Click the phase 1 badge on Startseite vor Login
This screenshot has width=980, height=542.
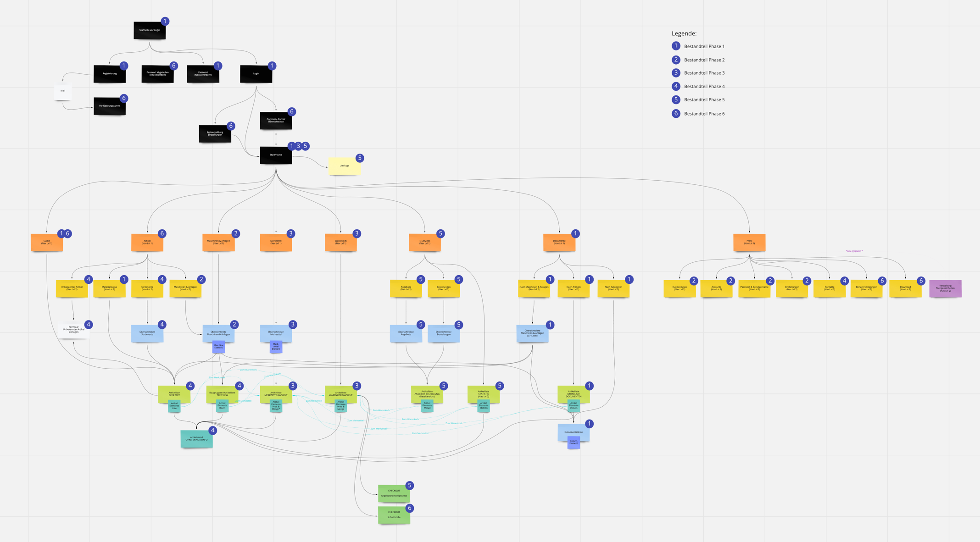pos(165,21)
